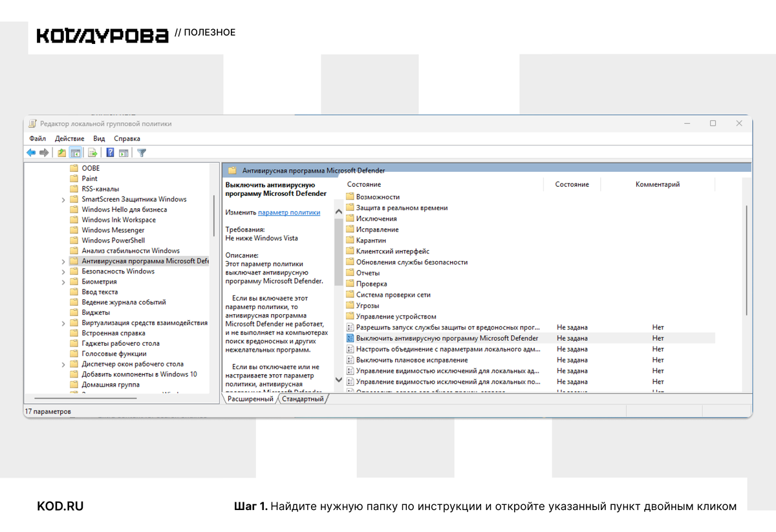Expand Антивирусная программа Microsoft Defender tree node

coord(63,261)
